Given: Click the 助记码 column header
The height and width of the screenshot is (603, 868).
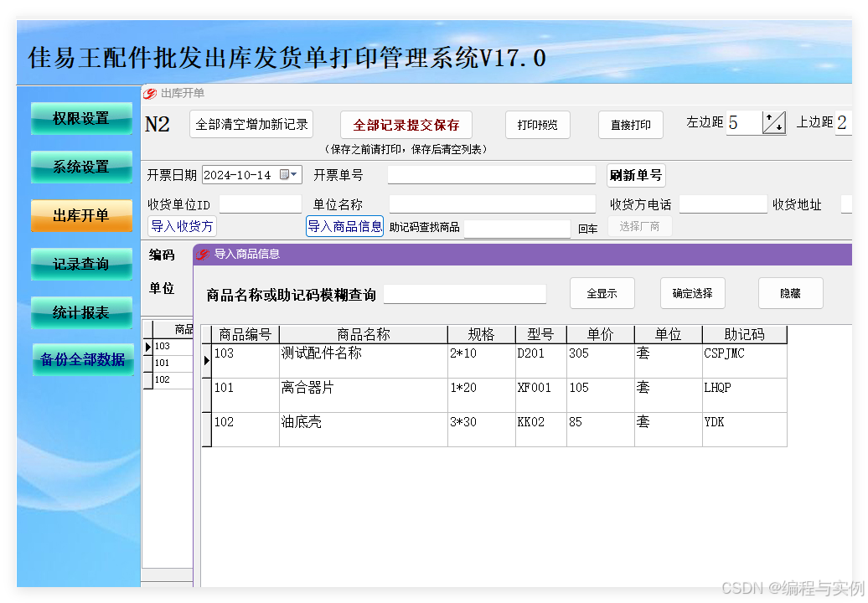Looking at the screenshot, I should click(745, 335).
